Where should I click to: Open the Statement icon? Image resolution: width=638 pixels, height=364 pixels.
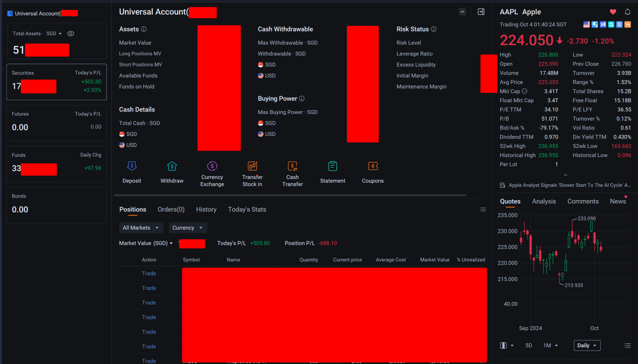[333, 166]
